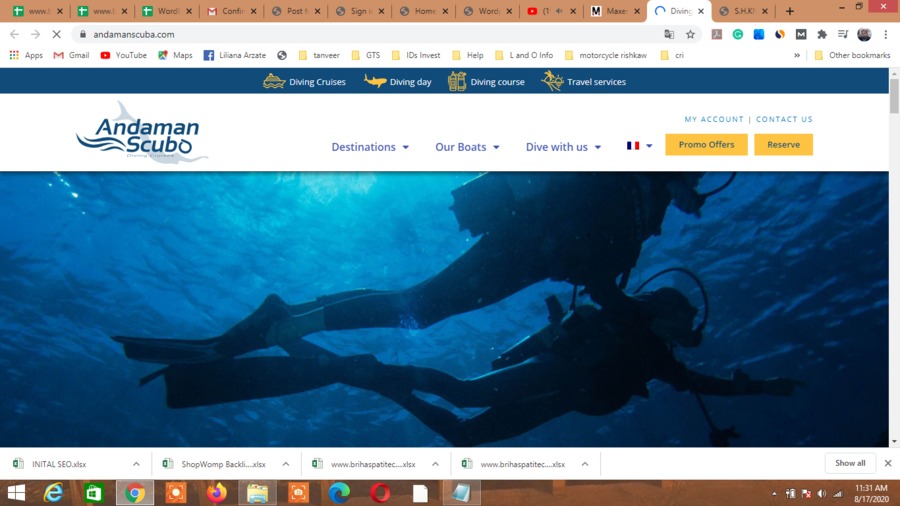Click the address bar showing andamanscuba.com
Image resolution: width=900 pixels, height=506 pixels.
click(x=367, y=34)
